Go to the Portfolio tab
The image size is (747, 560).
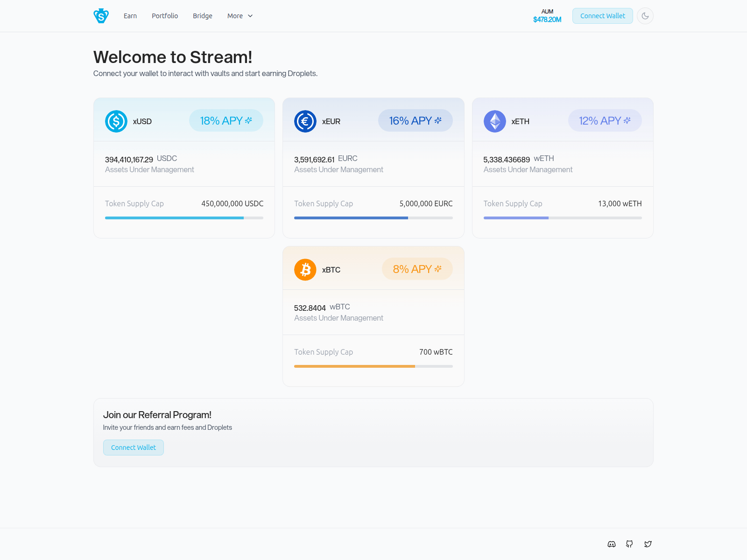(x=165, y=16)
